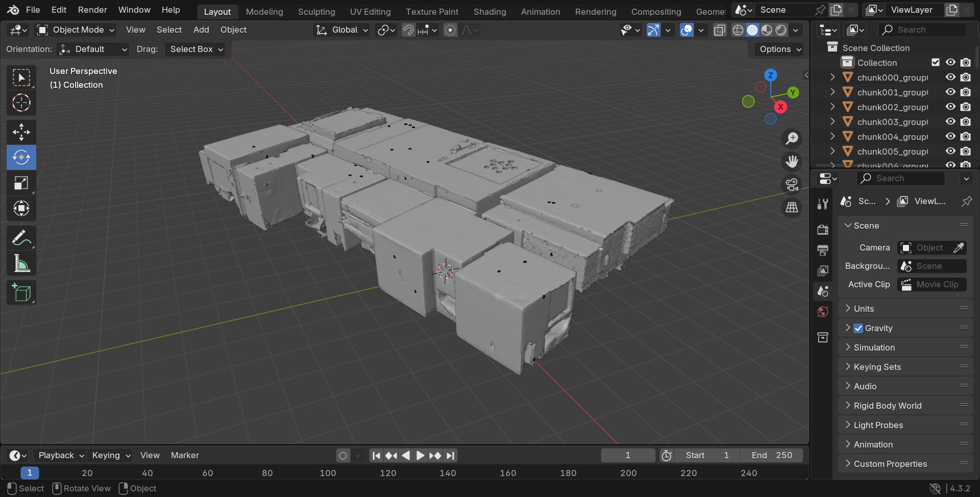Click the End frame field
This screenshot has height=497, width=980.
tap(771, 455)
